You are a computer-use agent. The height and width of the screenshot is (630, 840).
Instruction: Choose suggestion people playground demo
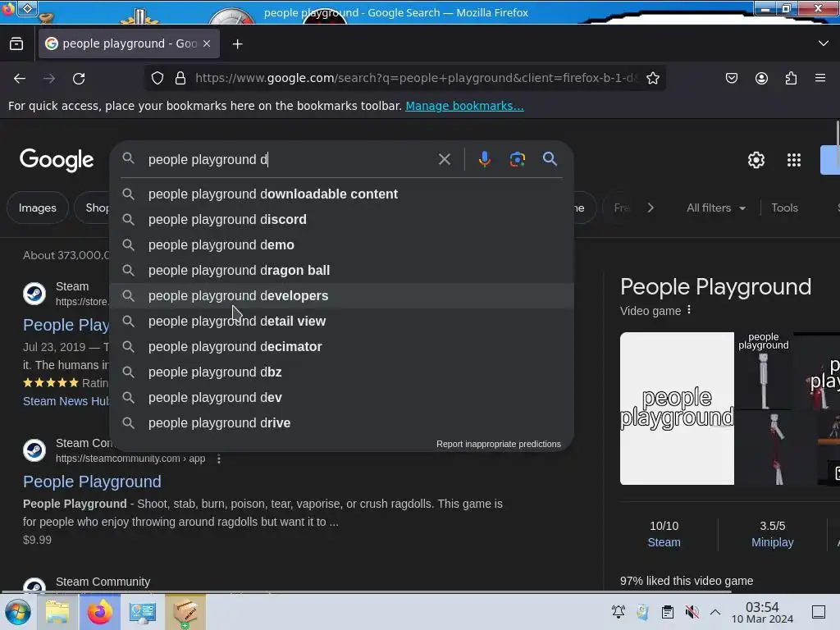[x=342, y=244]
